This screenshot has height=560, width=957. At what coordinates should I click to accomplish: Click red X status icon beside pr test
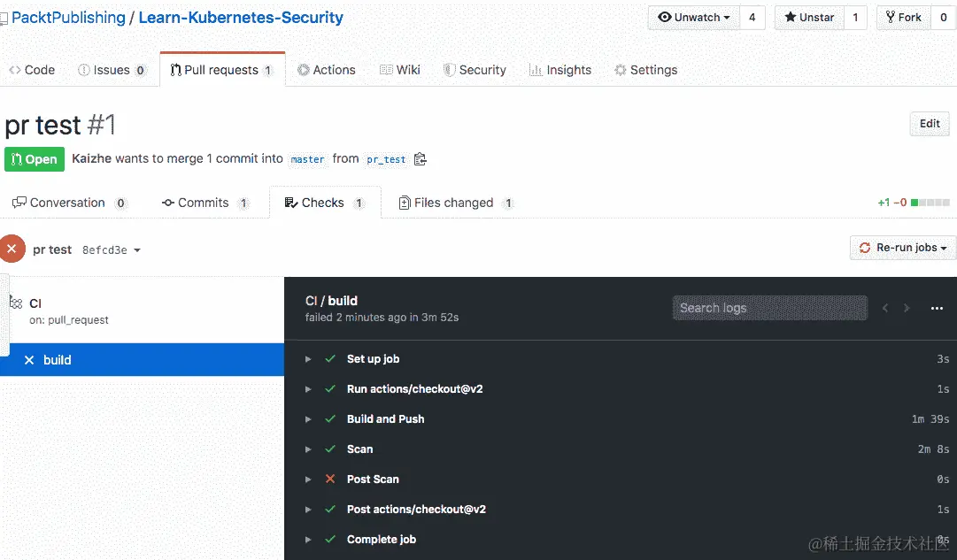(12, 249)
